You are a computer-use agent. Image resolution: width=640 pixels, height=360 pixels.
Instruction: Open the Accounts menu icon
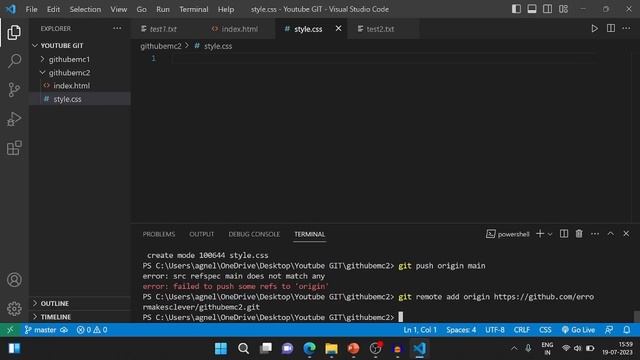[14, 280]
